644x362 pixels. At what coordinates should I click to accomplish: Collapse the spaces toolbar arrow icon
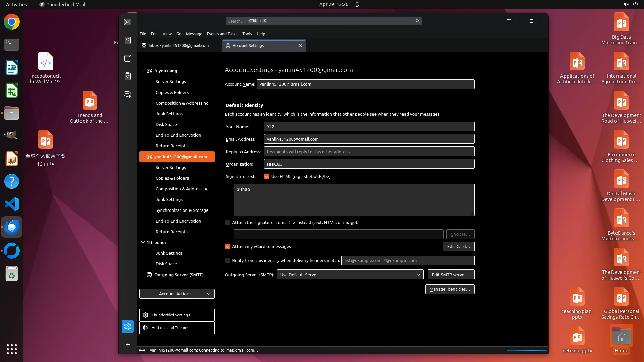point(128,344)
